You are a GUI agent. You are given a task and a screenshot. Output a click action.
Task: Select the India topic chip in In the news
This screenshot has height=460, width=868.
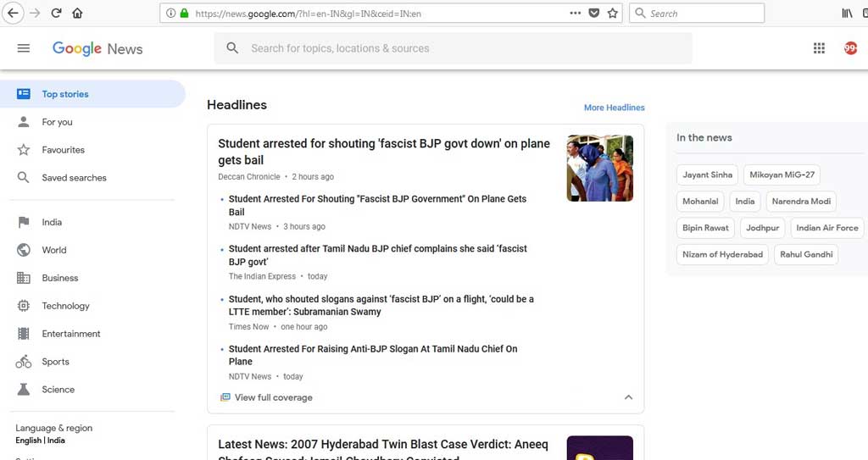(x=744, y=202)
